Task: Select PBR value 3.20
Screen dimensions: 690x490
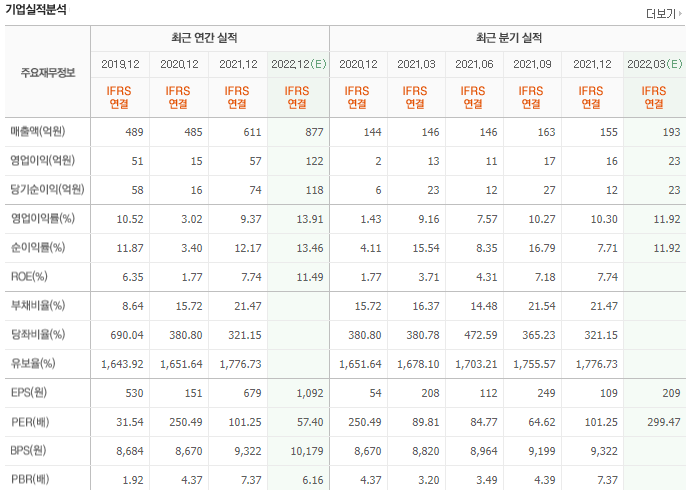Action: click(429, 480)
